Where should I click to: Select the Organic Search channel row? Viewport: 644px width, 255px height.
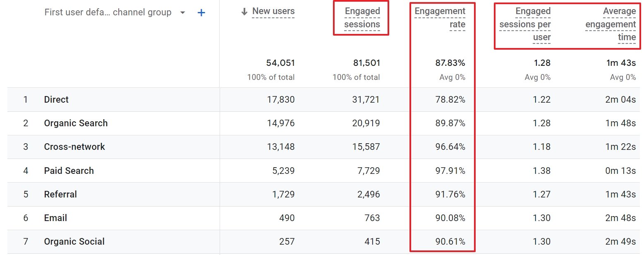[x=76, y=123]
